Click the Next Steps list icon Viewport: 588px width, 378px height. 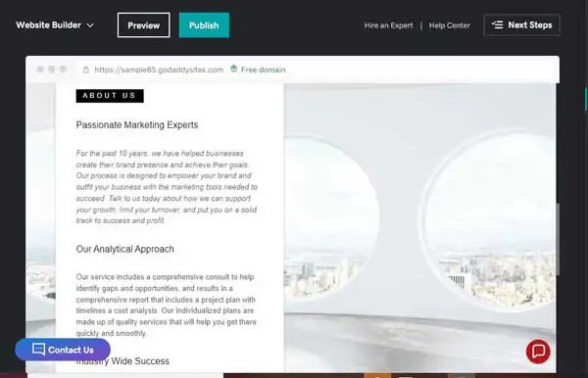click(x=498, y=25)
